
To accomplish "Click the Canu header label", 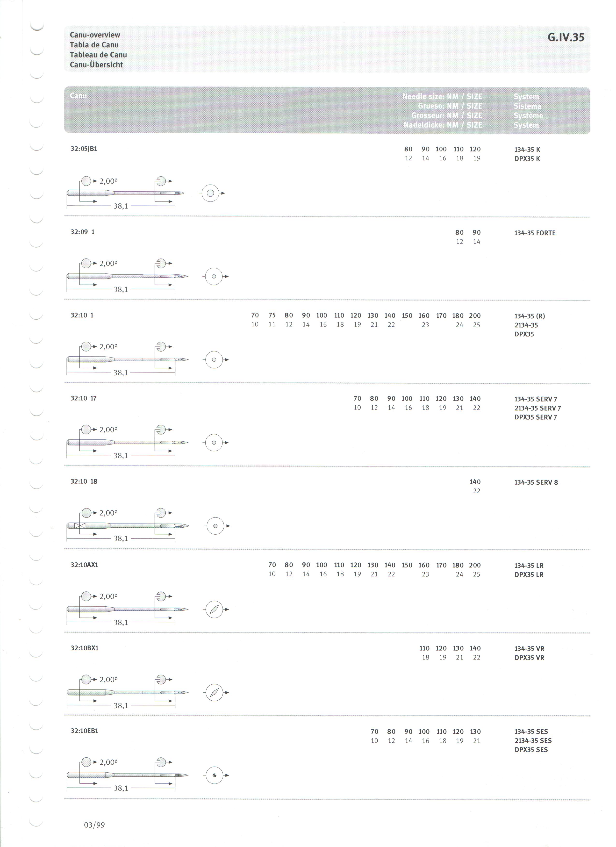I will [79, 96].
